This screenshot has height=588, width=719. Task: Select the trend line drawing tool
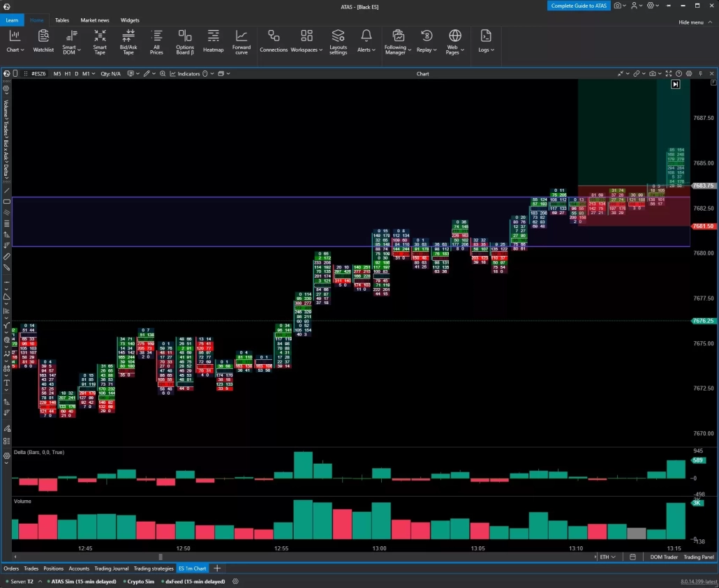(6, 190)
